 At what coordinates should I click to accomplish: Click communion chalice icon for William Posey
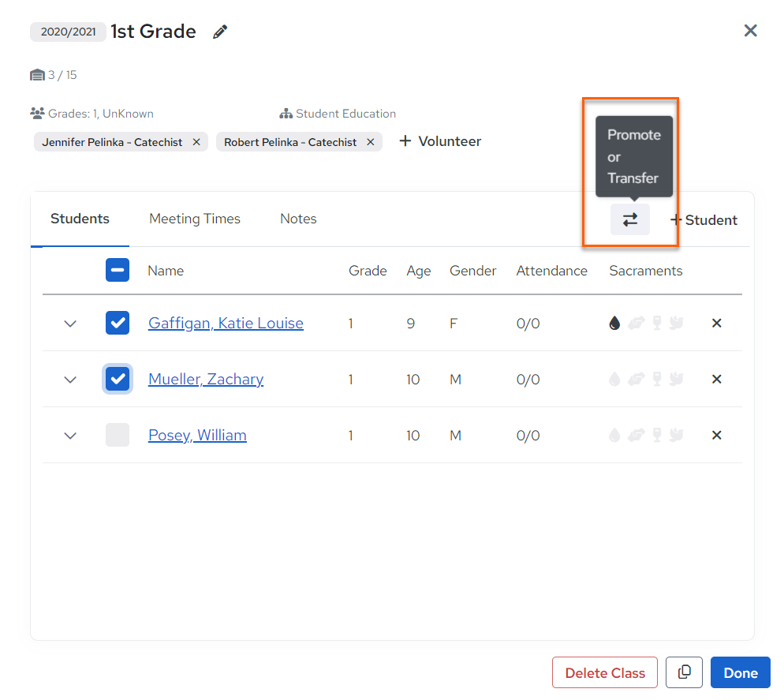657,436
